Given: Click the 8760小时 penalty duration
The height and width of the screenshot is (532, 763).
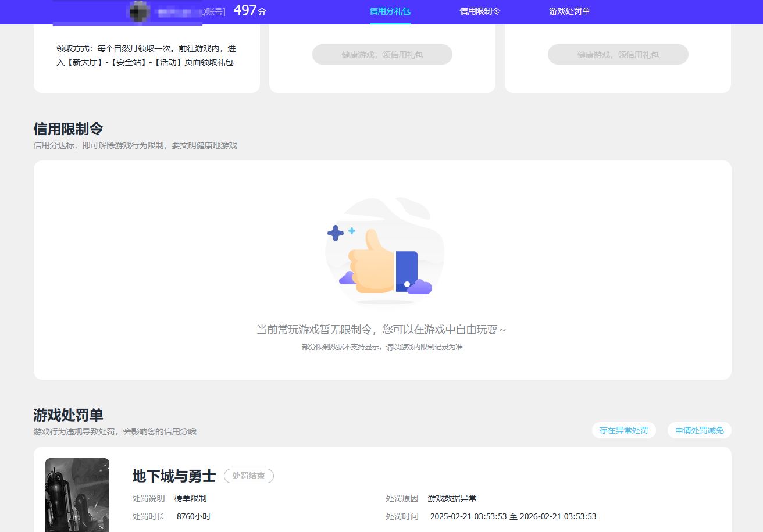Looking at the screenshot, I should tap(194, 516).
